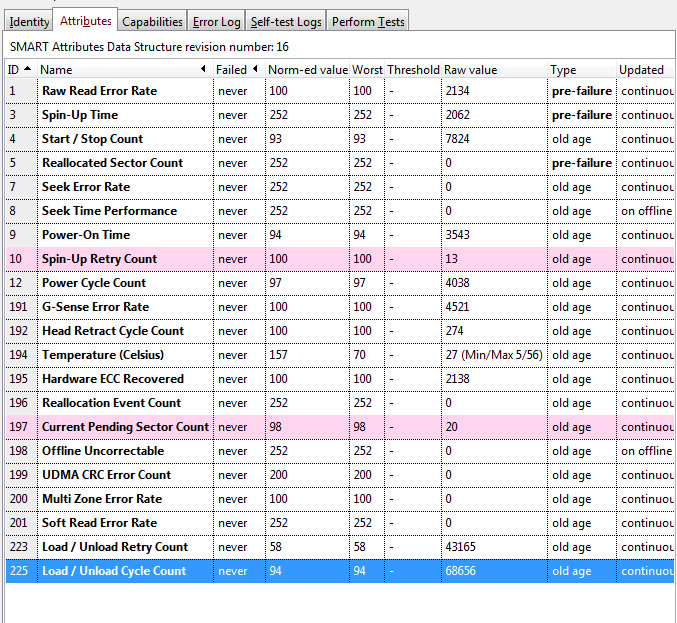
Task: Select the Load / Unload Cycle Count row
Action: click(x=339, y=571)
